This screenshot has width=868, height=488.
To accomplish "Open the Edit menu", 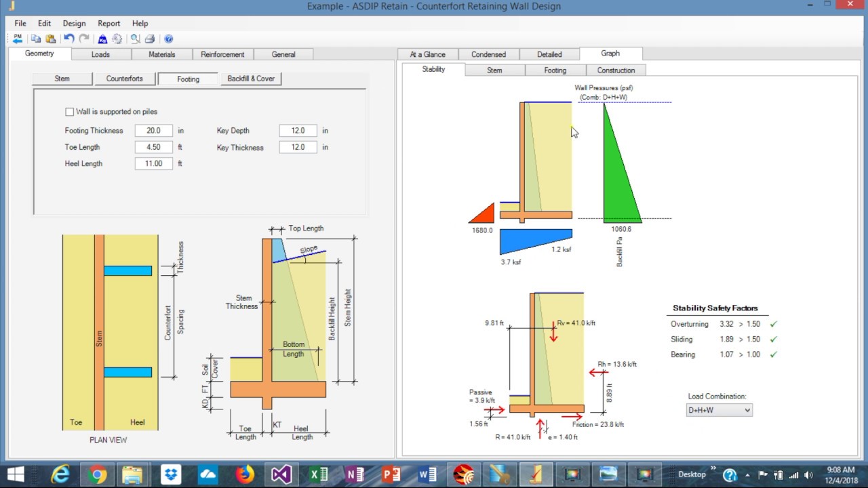I will pos(44,23).
